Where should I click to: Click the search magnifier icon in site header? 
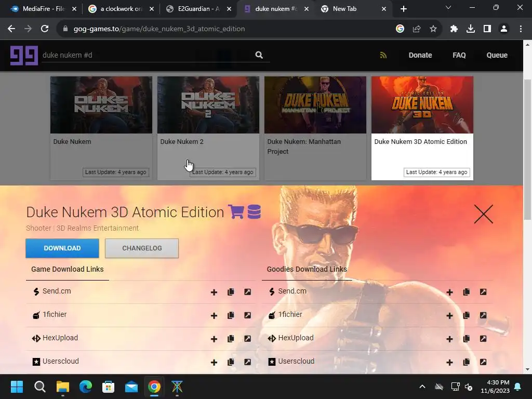click(x=259, y=55)
